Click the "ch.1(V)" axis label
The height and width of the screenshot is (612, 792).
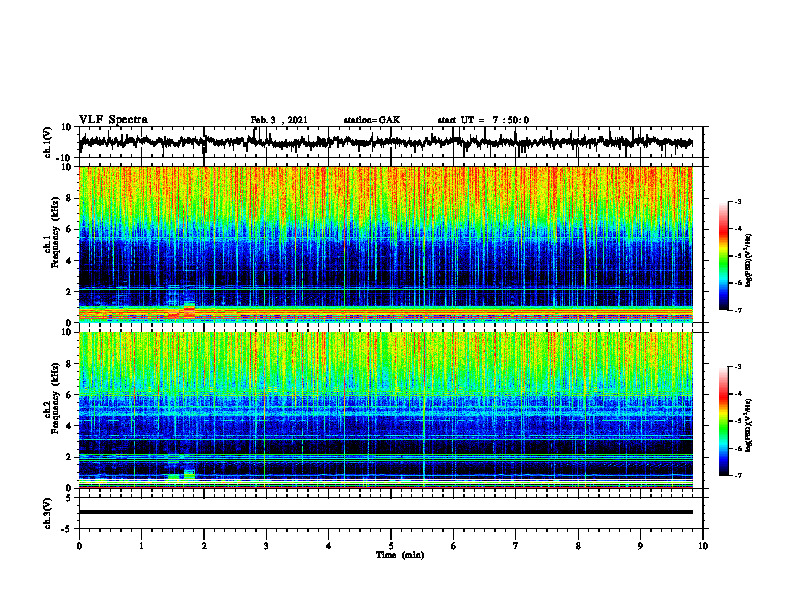[48, 142]
